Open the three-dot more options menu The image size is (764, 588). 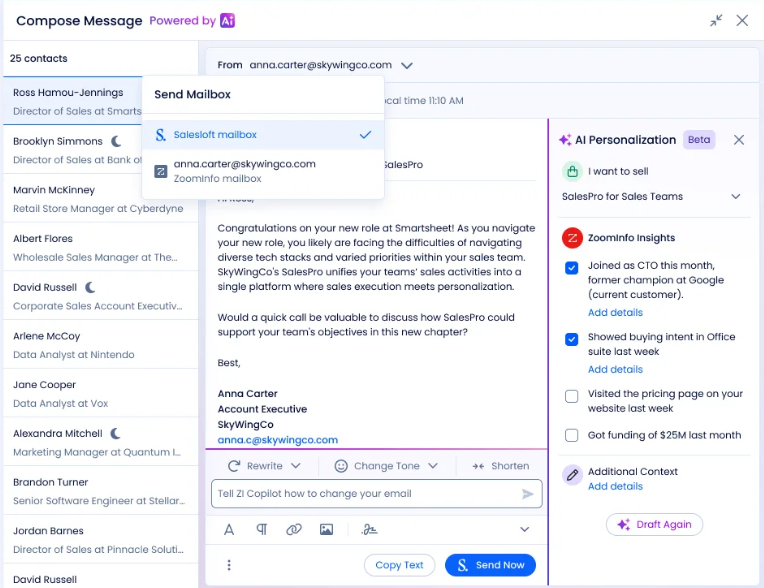pyautogui.click(x=229, y=565)
